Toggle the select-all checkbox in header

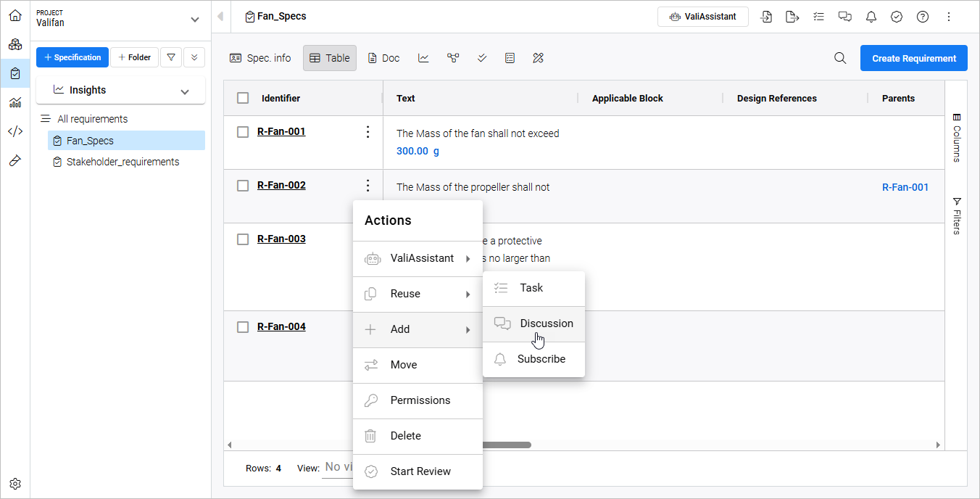243,99
